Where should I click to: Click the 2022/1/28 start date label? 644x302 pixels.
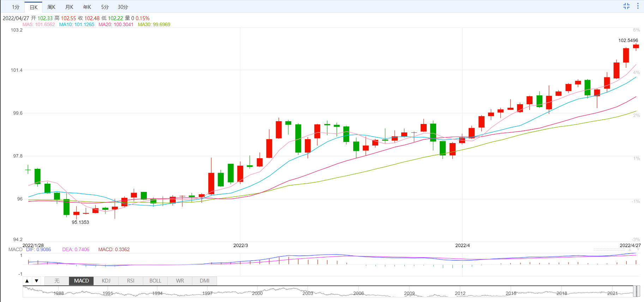coord(33,245)
